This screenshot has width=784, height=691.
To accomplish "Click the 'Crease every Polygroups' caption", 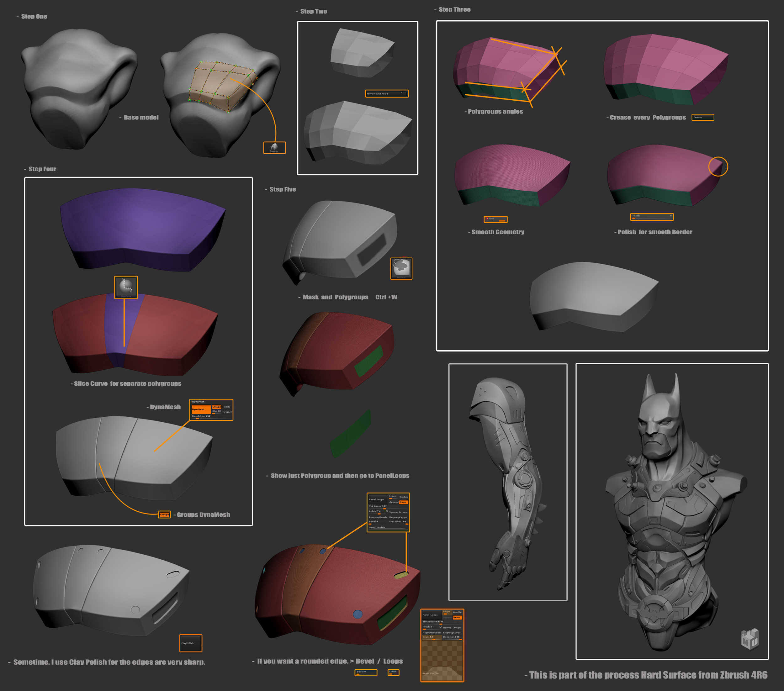I will [x=648, y=117].
